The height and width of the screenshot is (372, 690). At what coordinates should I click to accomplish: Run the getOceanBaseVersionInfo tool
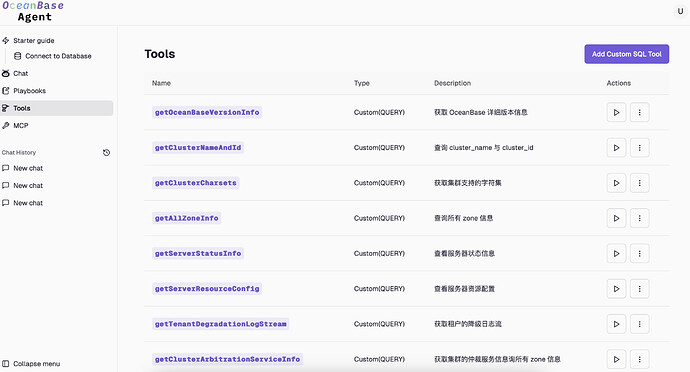tap(616, 112)
